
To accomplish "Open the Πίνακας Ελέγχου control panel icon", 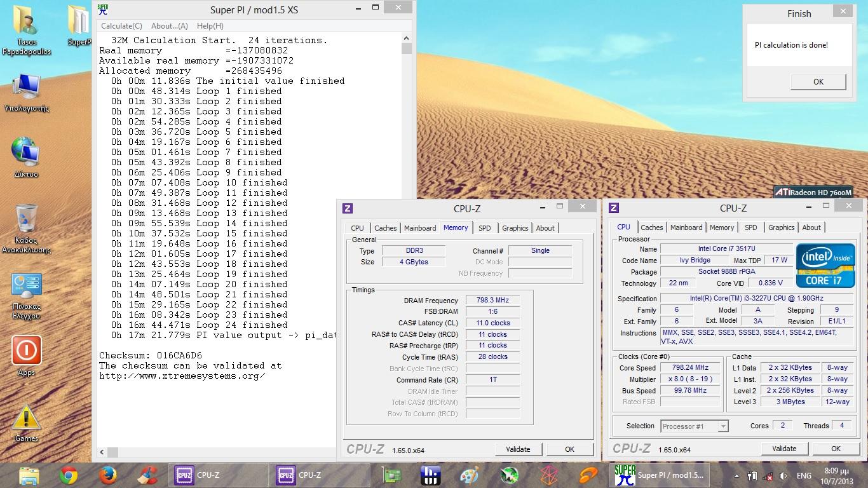I will tap(26, 295).
